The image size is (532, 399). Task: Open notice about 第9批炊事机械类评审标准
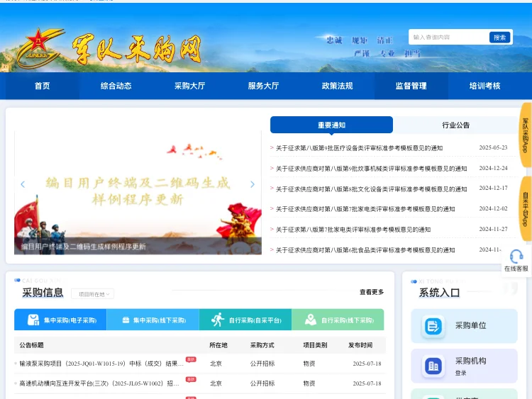click(x=372, y=169)
